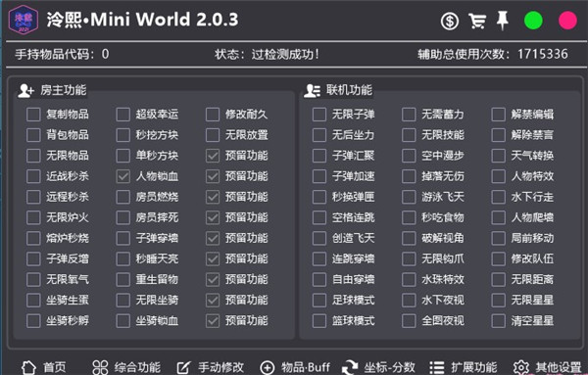Tick the 无限氧气 checkbox
Screen dimensions: 588x375
pos(33,279)
